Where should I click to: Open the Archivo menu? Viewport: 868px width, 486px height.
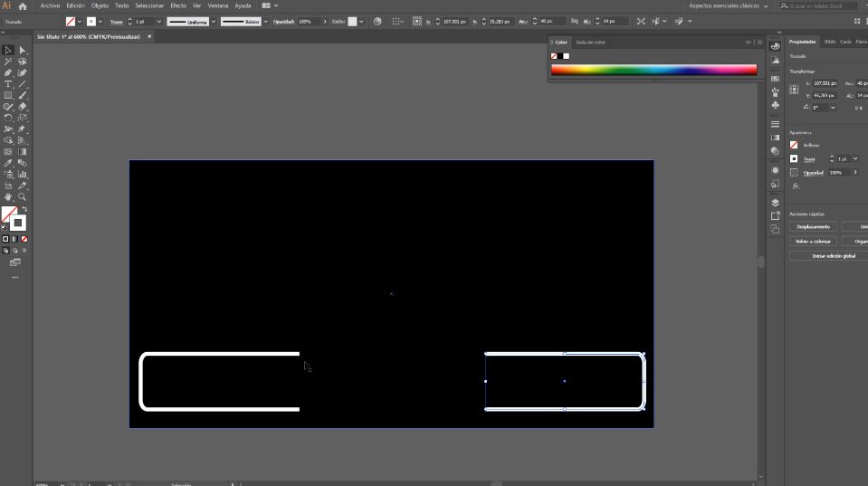click(x=50, y=5)
